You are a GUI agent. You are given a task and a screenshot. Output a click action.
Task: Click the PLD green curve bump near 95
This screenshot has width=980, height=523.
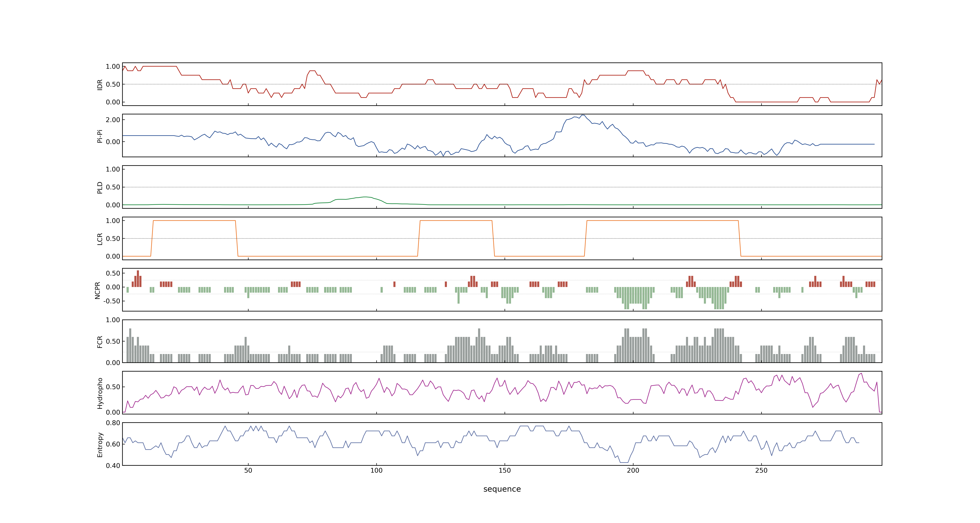pos(365,197)
